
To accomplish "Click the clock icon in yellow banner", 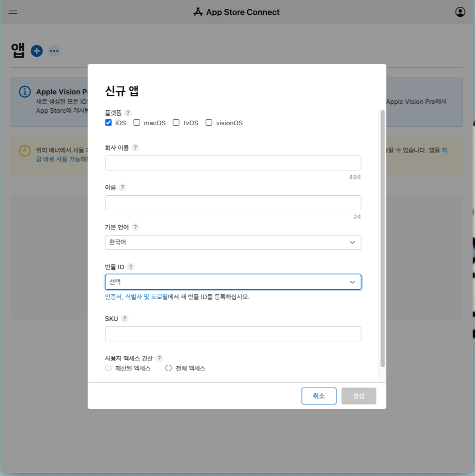I will coord(24,151).
